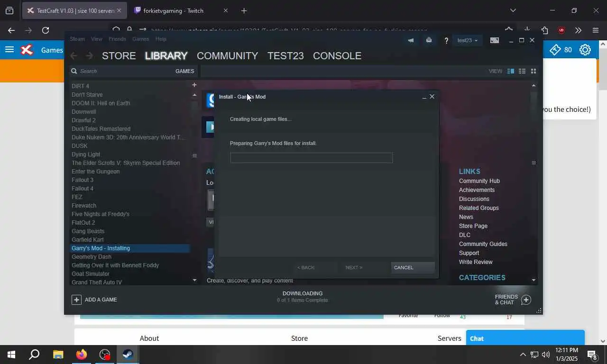Click the library search magnifier icon
This screenshot has width=607, height=364.
tap(74, 71)
